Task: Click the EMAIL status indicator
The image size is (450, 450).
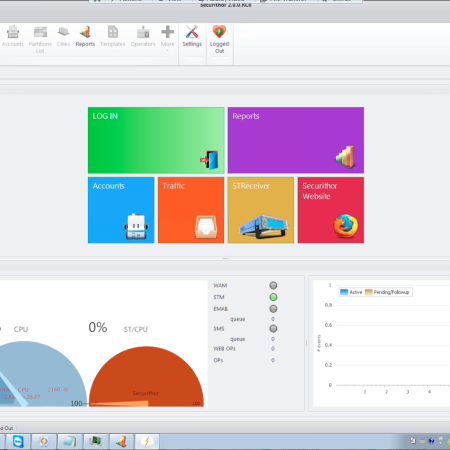Action: tap(273, 309)
